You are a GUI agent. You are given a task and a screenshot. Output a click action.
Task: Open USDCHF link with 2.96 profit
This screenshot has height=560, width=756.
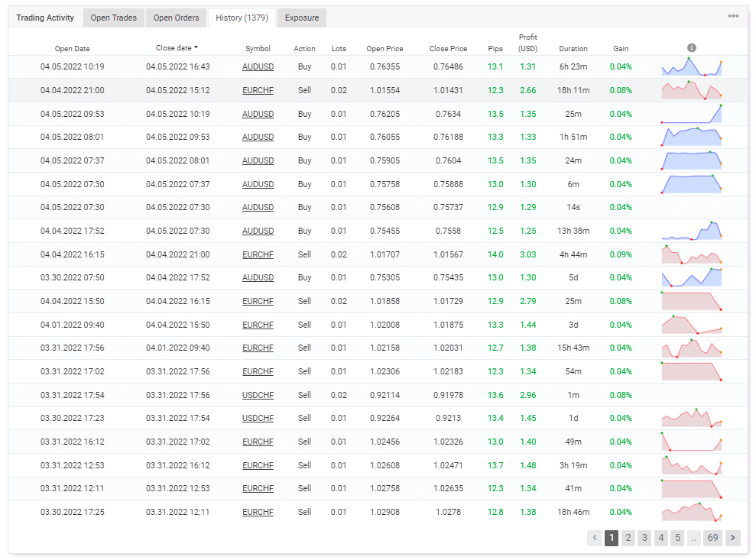(x=258, y=395)
